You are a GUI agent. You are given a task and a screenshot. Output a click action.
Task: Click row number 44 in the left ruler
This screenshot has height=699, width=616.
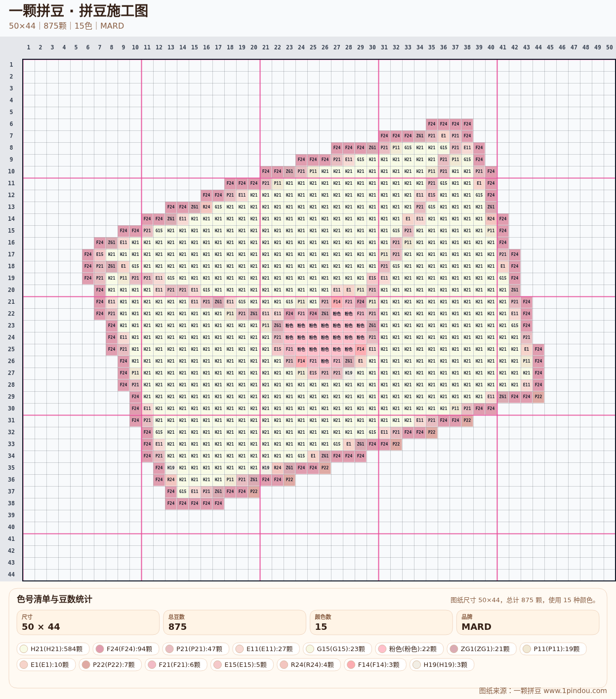pyautogui.click(x=11, y=575)
